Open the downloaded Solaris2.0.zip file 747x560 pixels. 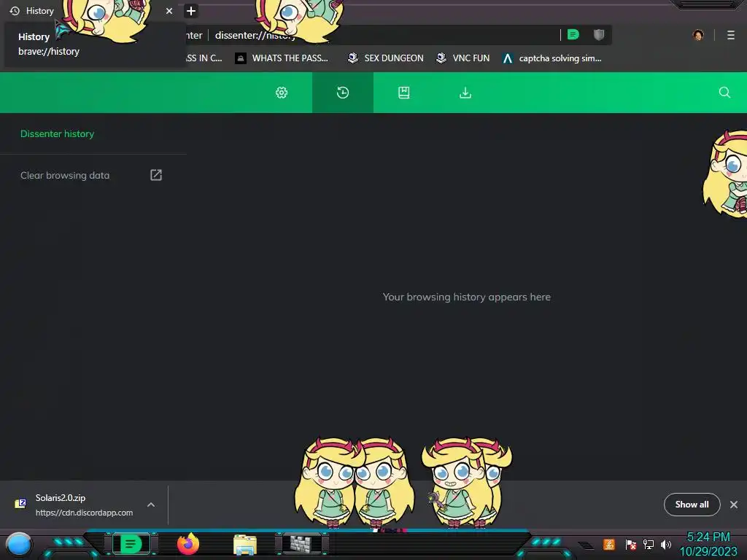pyautogui.click(x=74, y=505)
